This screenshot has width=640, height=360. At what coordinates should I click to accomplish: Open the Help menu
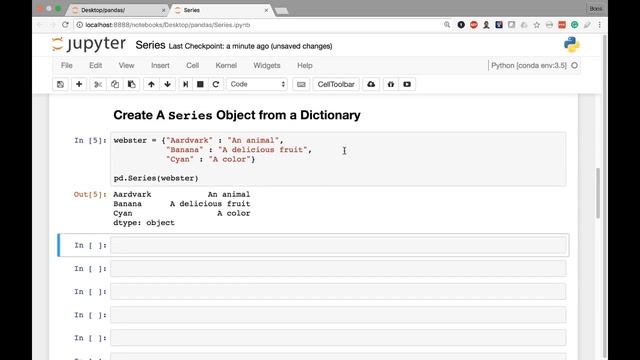[304, 65]
